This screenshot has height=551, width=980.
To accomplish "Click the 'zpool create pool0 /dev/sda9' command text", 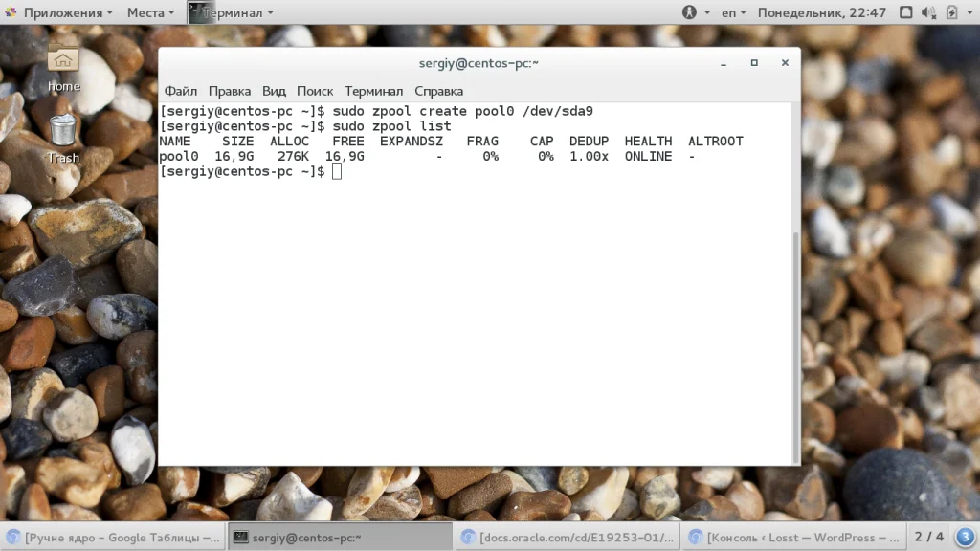I will 482,111.
